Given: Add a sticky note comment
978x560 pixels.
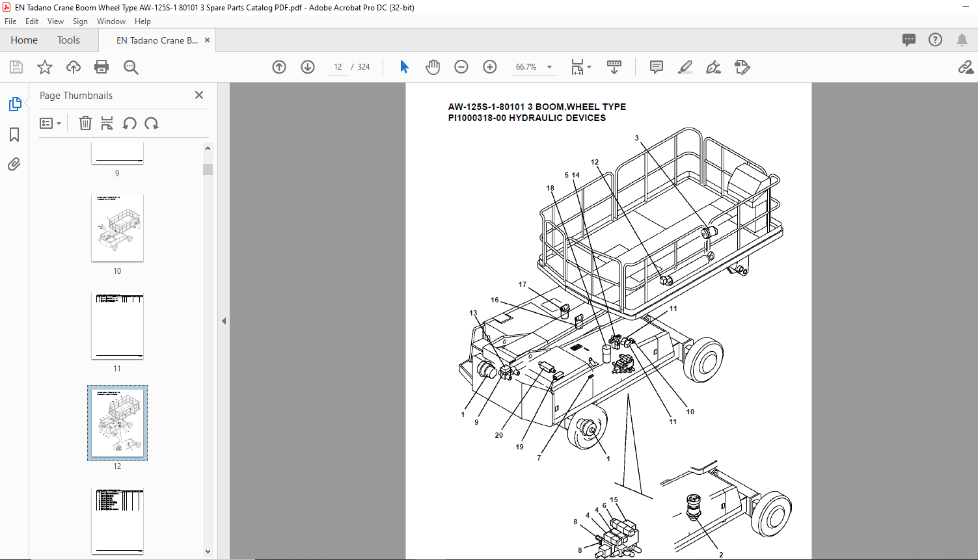Looking at the screenshot, I should coord(657,67).
